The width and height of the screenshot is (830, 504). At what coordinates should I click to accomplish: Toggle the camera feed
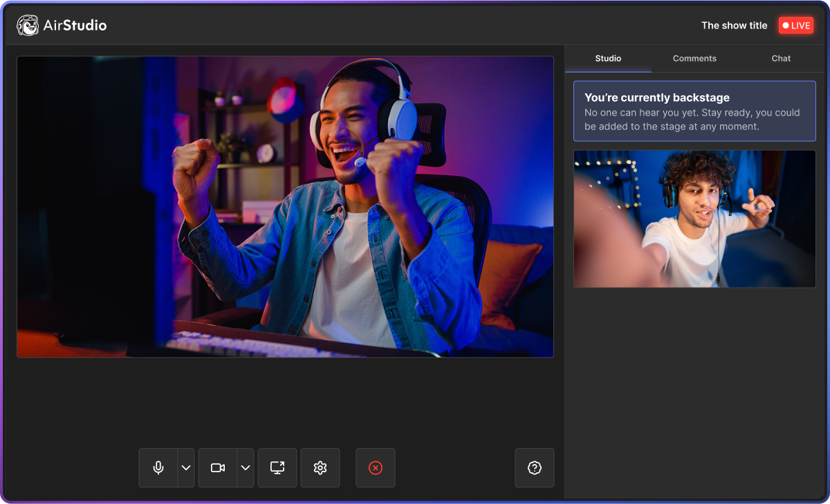point(217,467)
